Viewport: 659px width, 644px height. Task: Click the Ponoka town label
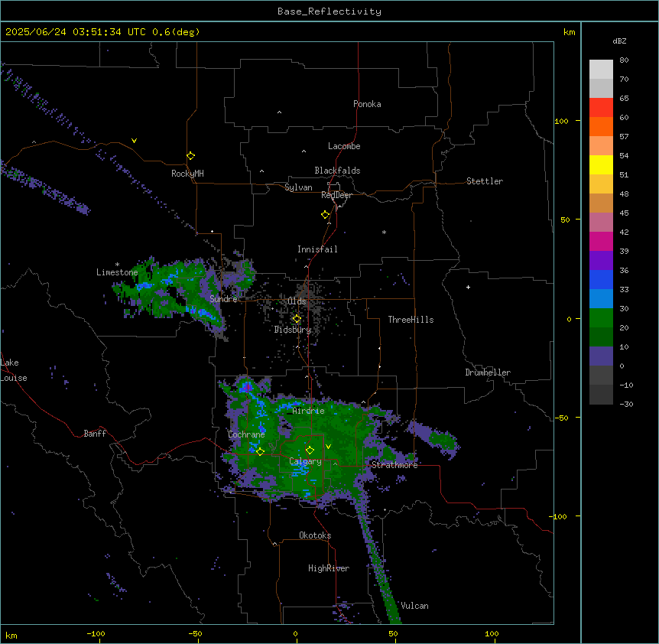(367, 104)
